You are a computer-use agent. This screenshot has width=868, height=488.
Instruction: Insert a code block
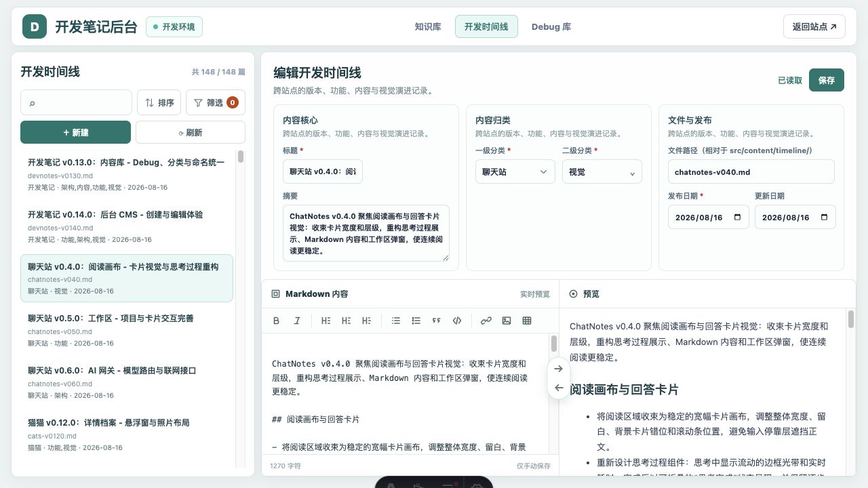tap(457, 321)
